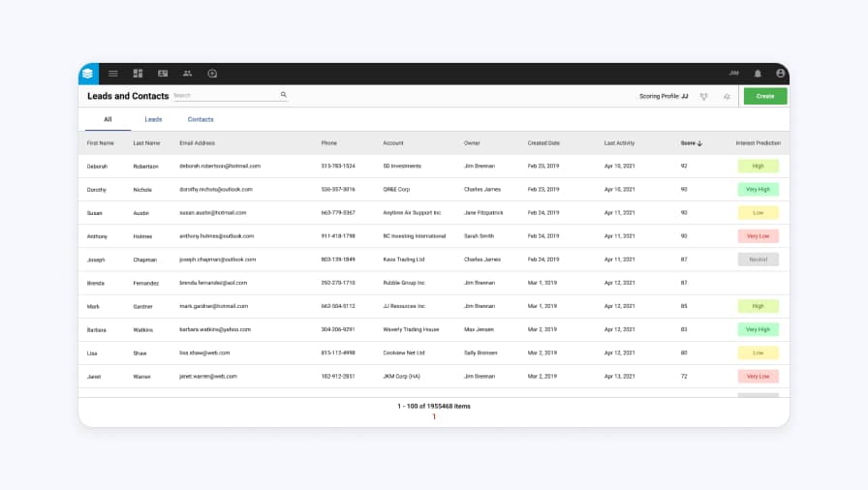The width and height of the screenshot is (868, 490).
Task: Open the user account avatar icon
Action: point(780,74)
